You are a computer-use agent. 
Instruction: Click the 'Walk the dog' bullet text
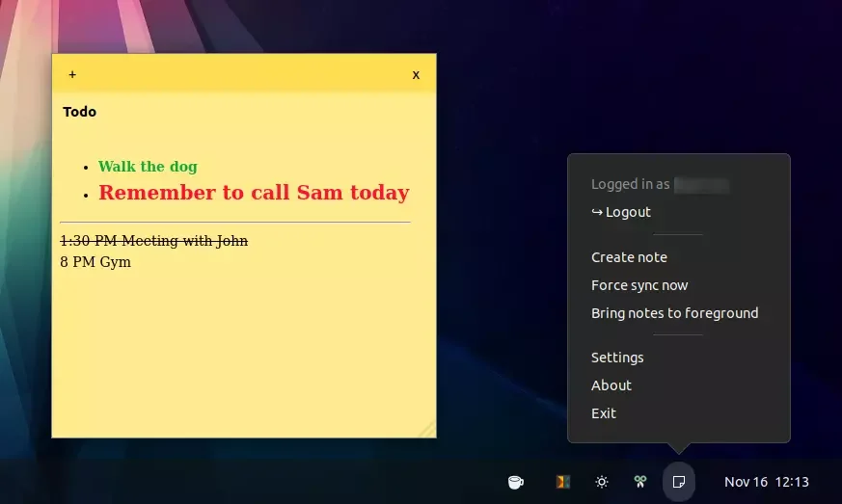tap(148, 167)
